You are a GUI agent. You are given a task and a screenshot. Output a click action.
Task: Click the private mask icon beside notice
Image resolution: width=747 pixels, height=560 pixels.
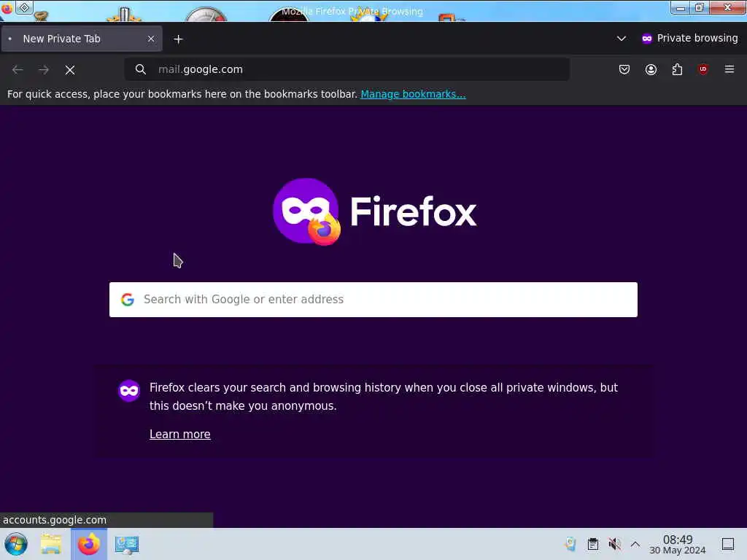(129, 391)
